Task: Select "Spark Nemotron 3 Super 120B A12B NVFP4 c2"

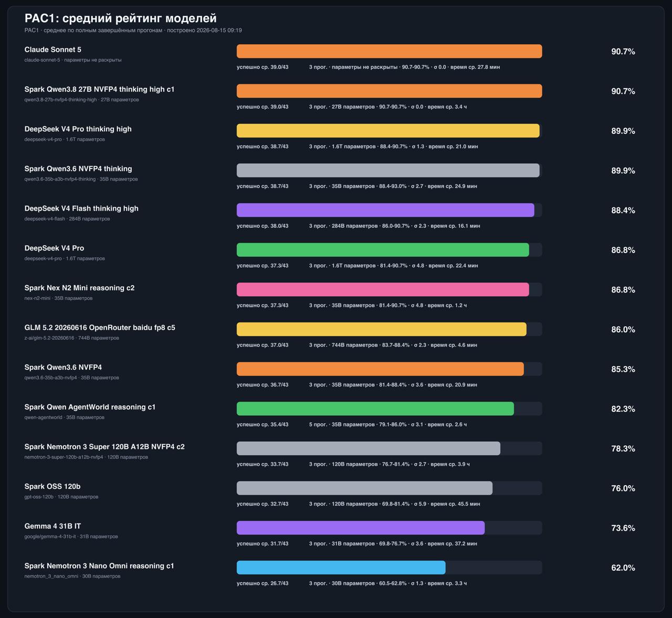Action: pos(104,447)
